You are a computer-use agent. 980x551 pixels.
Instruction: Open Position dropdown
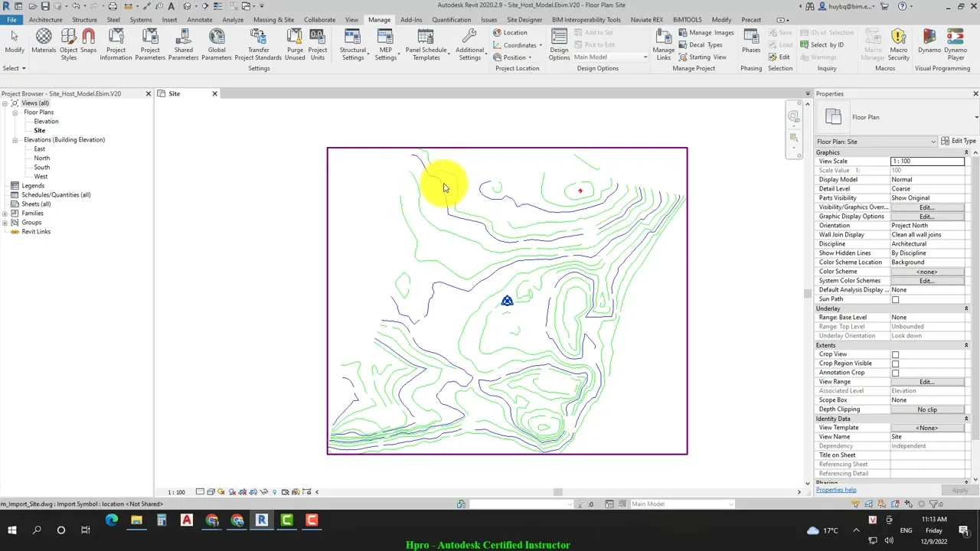[513, 57]
